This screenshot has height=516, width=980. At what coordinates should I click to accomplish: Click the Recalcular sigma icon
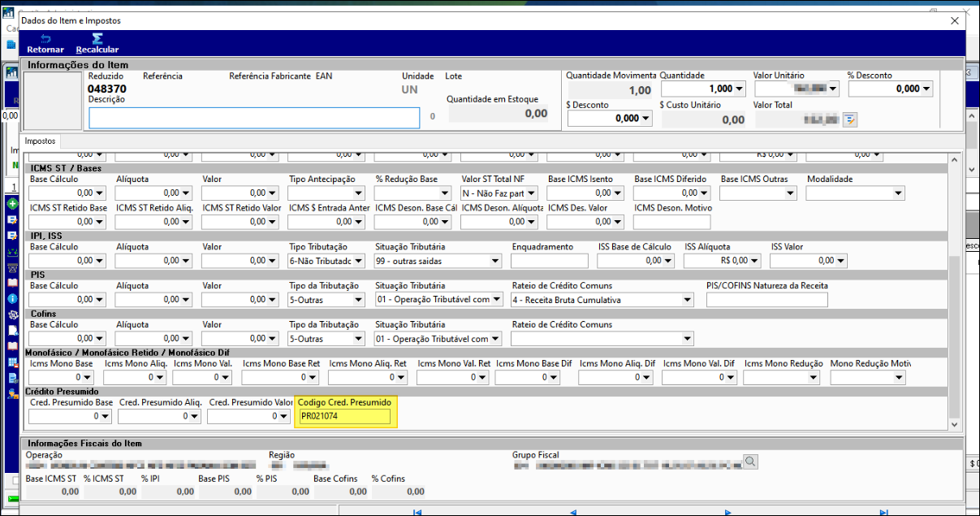pyautogui.click(x=97, y=39)
